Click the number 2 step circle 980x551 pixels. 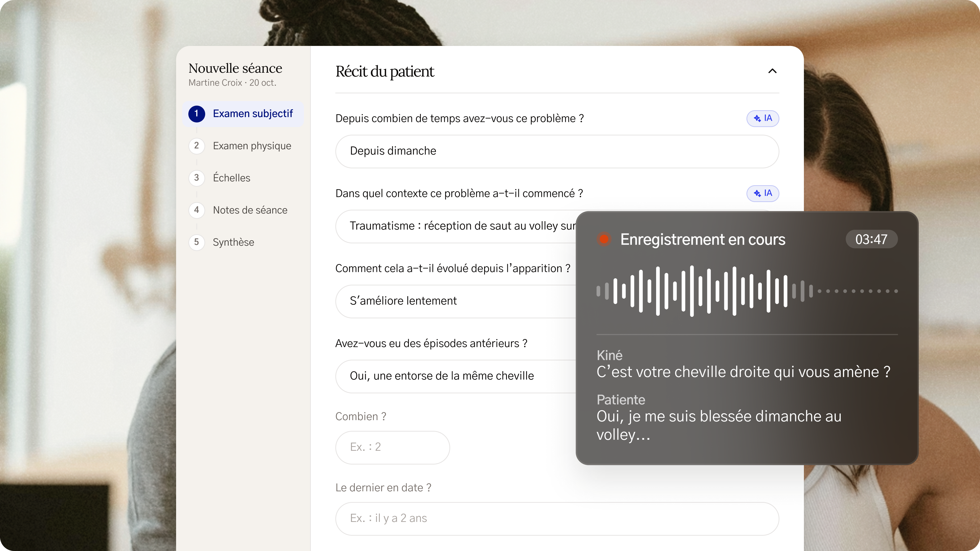pyautogui.click(x=197, y=146)
